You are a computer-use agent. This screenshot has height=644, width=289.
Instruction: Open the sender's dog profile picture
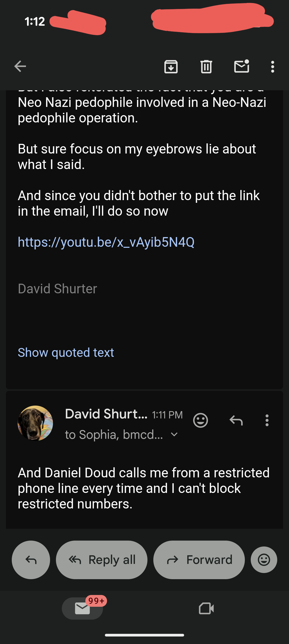tap(35, 423)
